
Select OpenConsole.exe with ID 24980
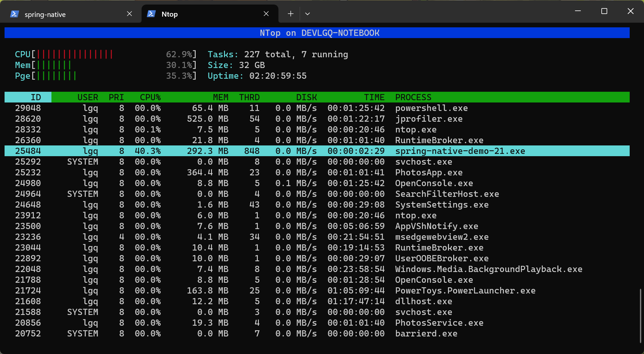click(317, 183)
